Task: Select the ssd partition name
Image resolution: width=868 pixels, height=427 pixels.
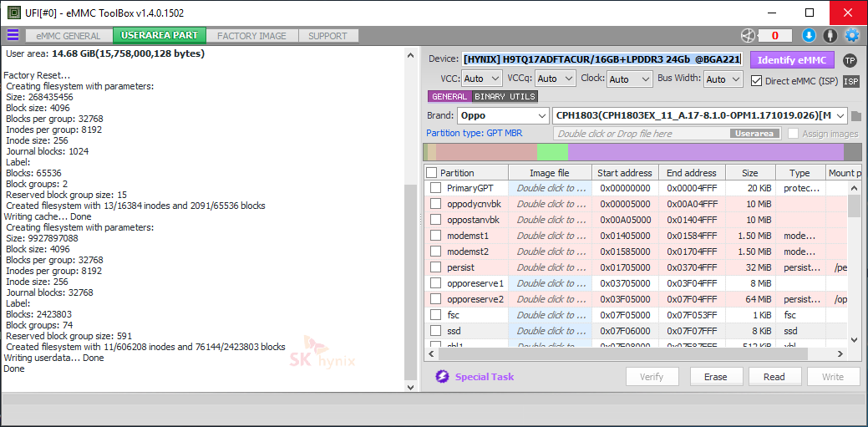Action: pyautogui.click(x=454, y=331)
